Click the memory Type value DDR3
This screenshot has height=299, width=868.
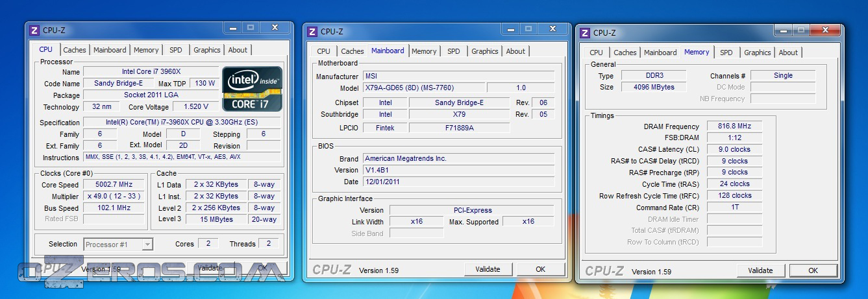654,75
